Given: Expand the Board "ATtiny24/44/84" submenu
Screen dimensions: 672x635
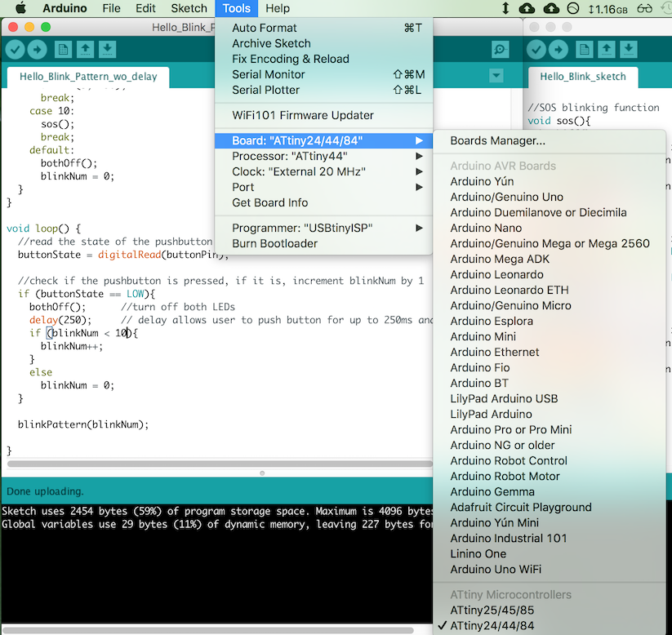Looking at the screenshot, I should pyautogui.click(x=323, y=140).
